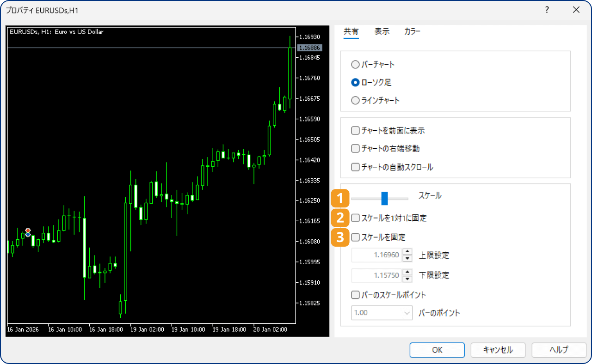Enable チャートを前面に表示 checkbox
Screen dimensions: 592x364
coord(355,131)
